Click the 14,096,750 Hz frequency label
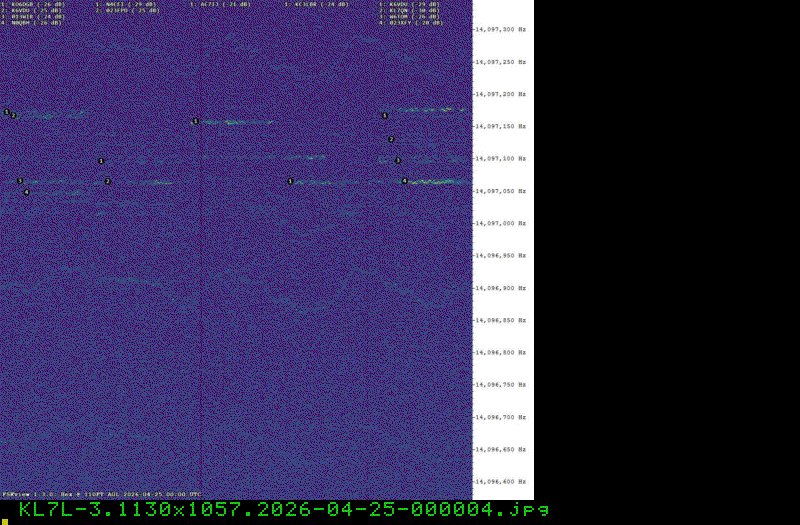Image resolution: width=800 pixels, height=525 pixels. pyautogui.click(x=500, y=385)
